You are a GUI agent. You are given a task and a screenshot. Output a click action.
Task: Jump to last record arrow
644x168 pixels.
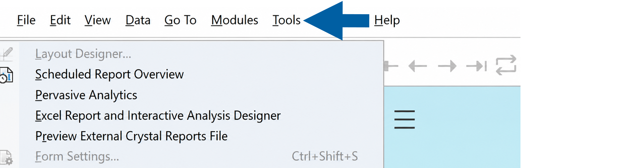coord(476,66)
